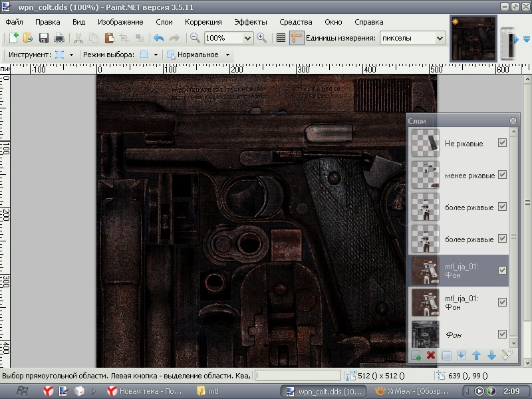The width and height of the screenshot is (532, 399).
Task: Hide the 'Не ржавые' layer via its checkbox
Action: point(502,143)
